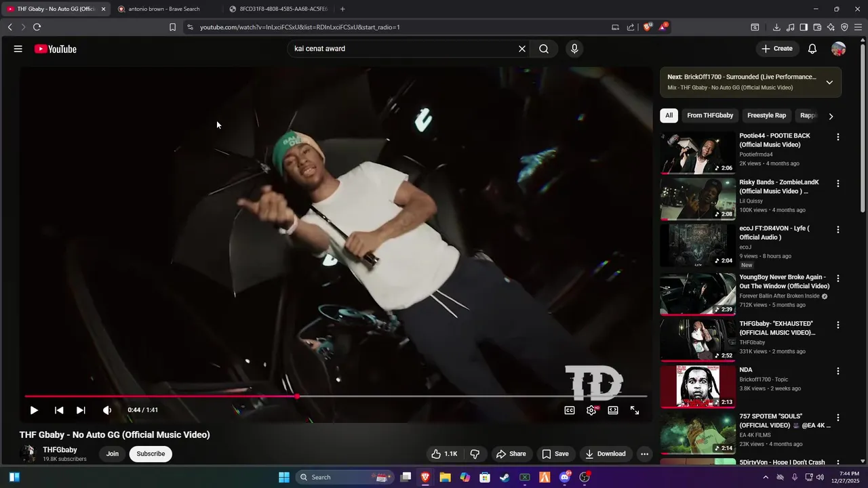
Task: Open YoungBoy Out The Window title
Action: tap(785, 282)
